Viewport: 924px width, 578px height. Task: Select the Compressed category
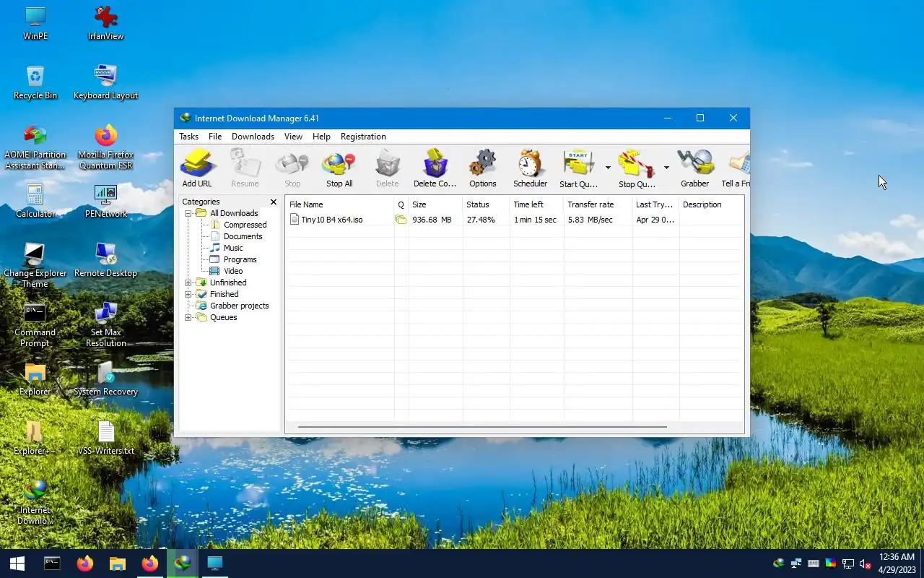245,225
